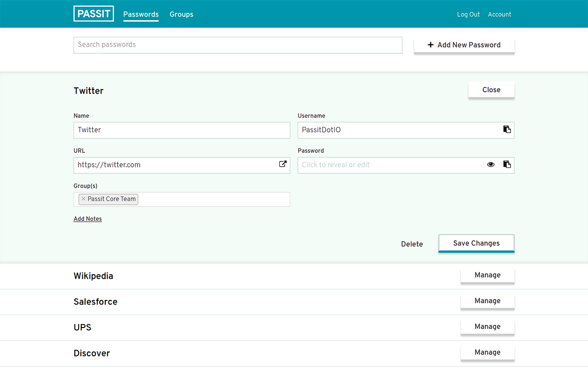588x368 pixels.
Task: Click the Password reveal or edit field
Action: tap(390, 165)
